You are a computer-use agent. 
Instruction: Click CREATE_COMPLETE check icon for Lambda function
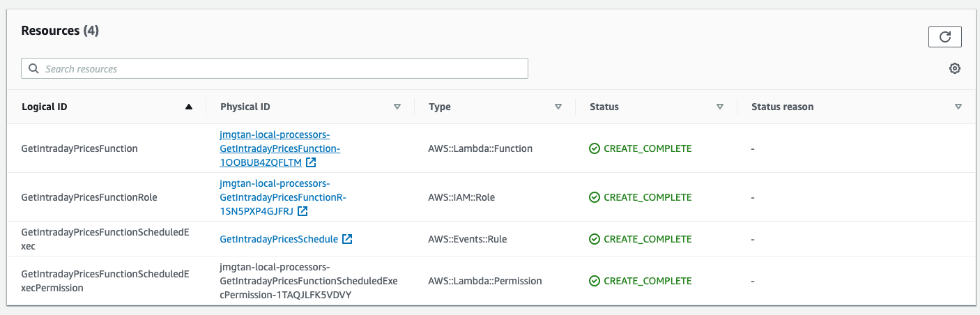[x=595, y=148]
